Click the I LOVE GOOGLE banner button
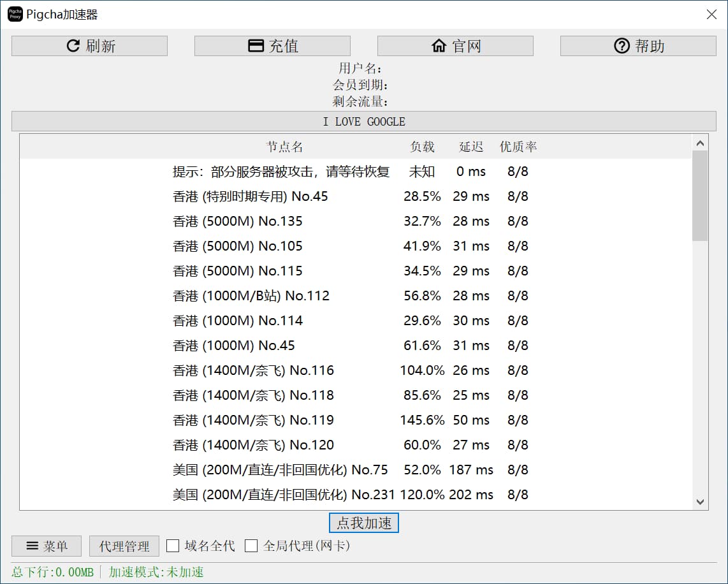This screenshot has width=728, height=584. (x=363, y=121)
